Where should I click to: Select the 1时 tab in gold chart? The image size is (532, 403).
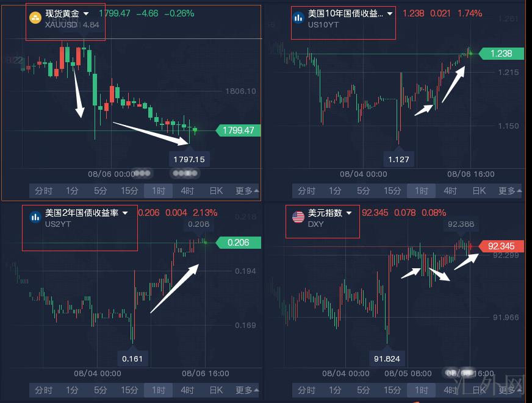[159, 191]
